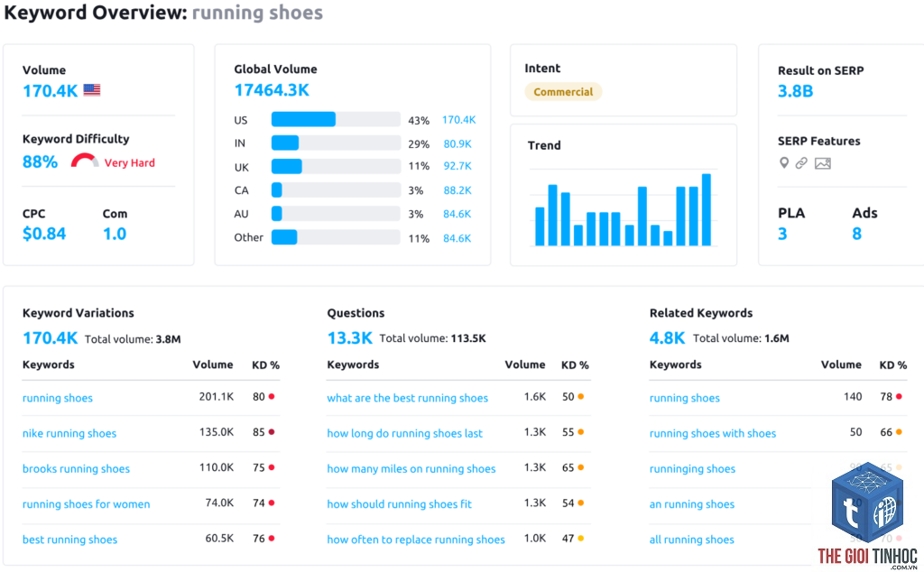
Task: Click the link SERP feature icon
Action: (x=801, y=163)
